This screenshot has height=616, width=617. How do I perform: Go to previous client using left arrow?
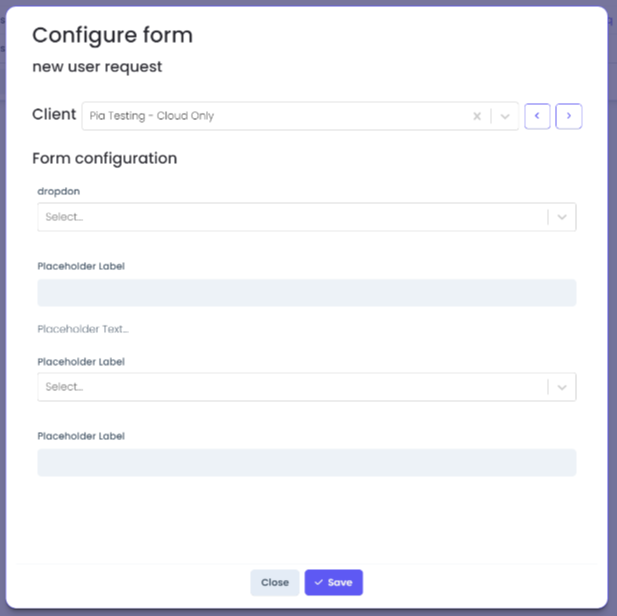coord(537,116)
